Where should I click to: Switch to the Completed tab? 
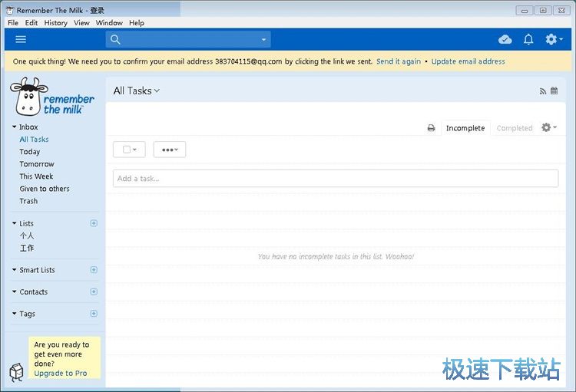point(515,128)
